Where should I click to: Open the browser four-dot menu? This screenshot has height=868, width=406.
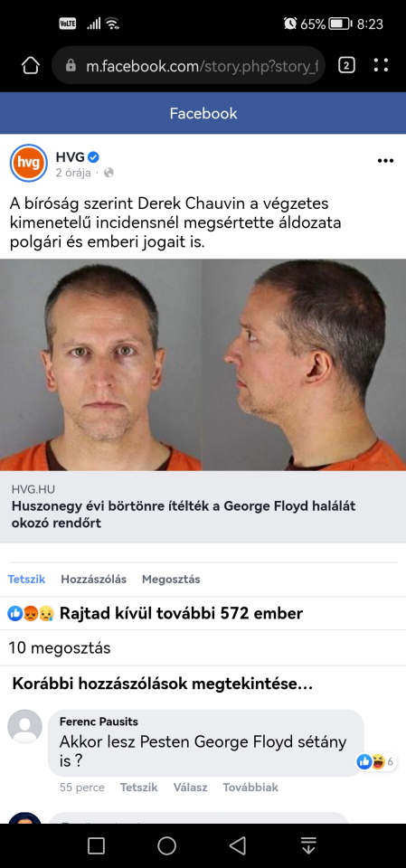pos(381,65)
